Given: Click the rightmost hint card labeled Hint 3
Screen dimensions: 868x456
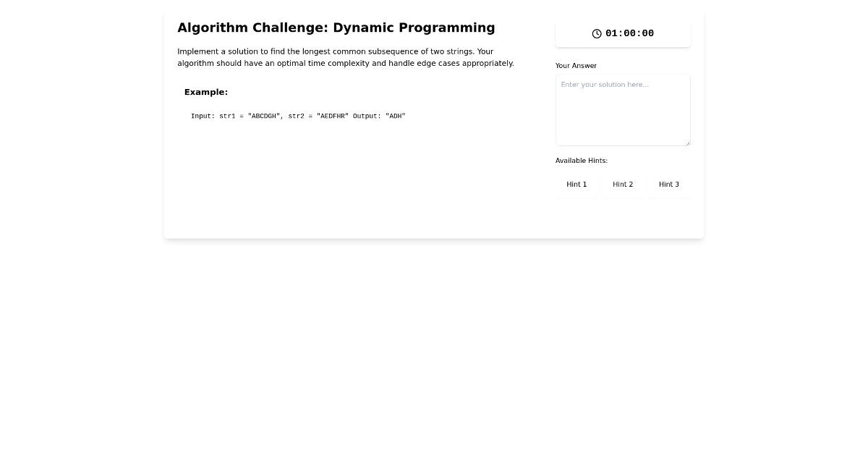Looking at the screenshot, I should coord(668,185).
